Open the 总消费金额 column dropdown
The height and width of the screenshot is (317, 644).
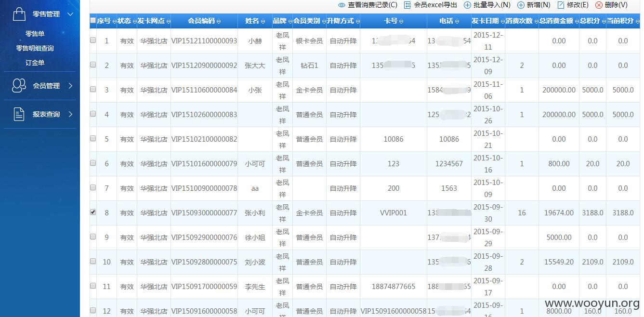pyautogui.click(x=576, y=22)
